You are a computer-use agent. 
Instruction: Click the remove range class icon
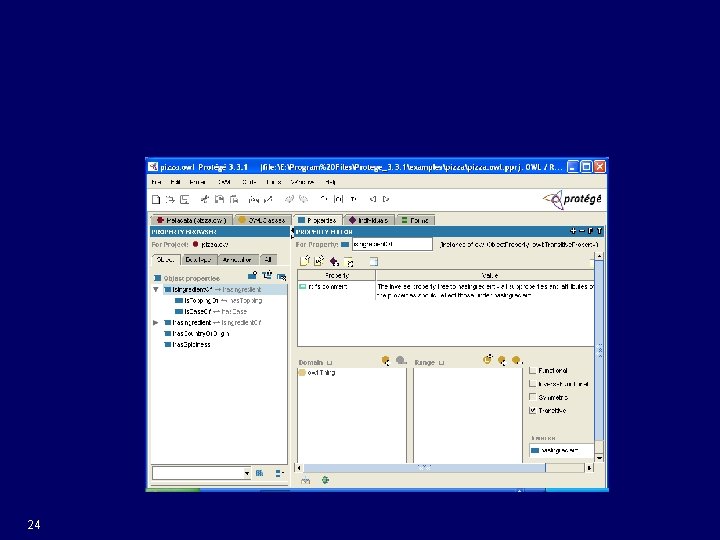tap(516, 360)
